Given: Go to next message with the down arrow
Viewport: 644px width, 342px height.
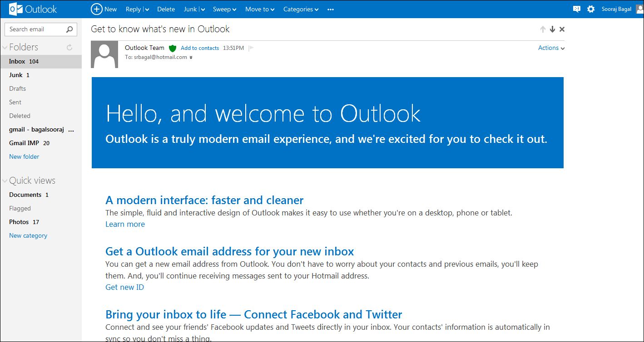Looking at the screenshot, I should [x=552, y=29].
